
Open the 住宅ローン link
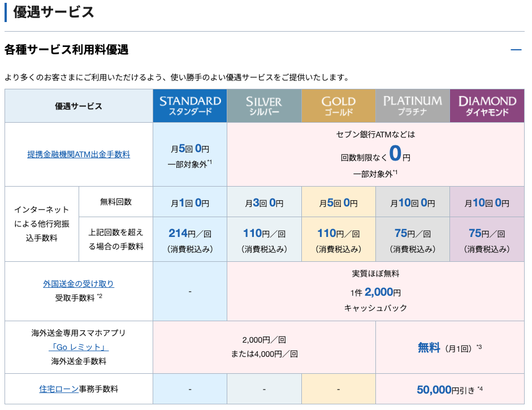click(59, 389)
